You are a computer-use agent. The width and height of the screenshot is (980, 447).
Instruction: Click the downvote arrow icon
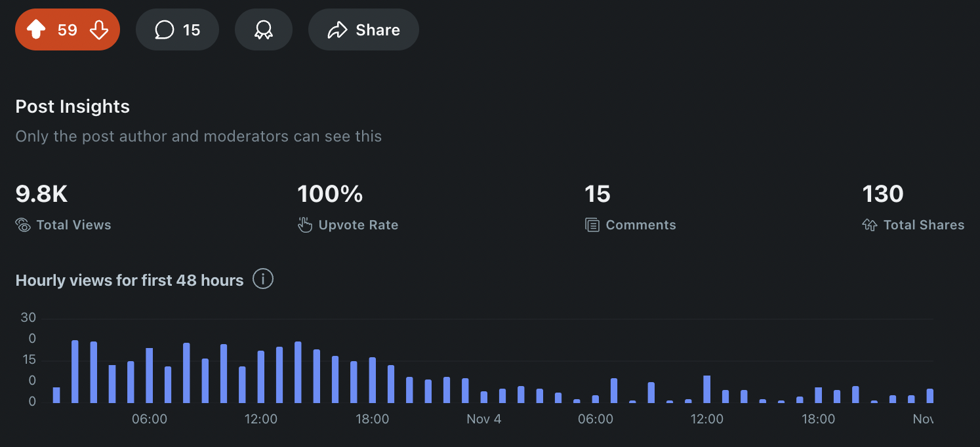point(98,30)
